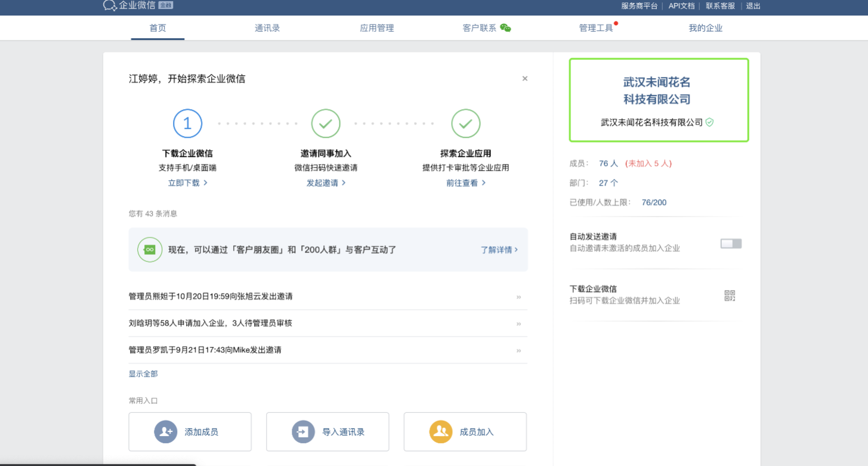Click the 27 个 department count

pyautogui.click(x=608, y=183)
